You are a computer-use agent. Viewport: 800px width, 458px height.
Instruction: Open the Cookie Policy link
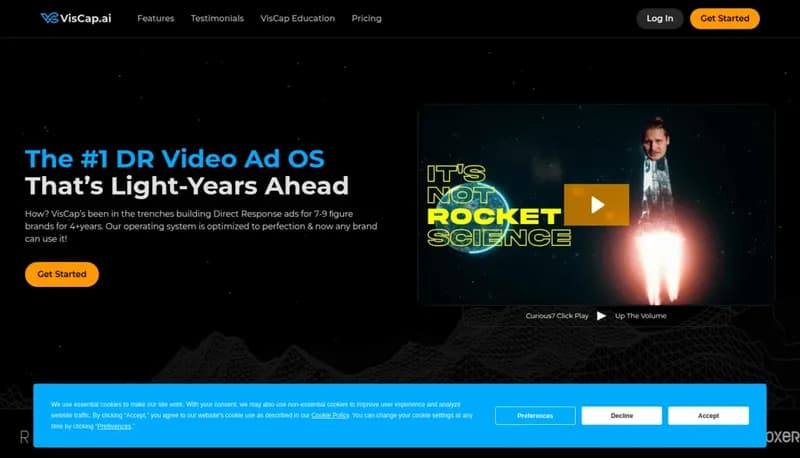pos(330,415)
